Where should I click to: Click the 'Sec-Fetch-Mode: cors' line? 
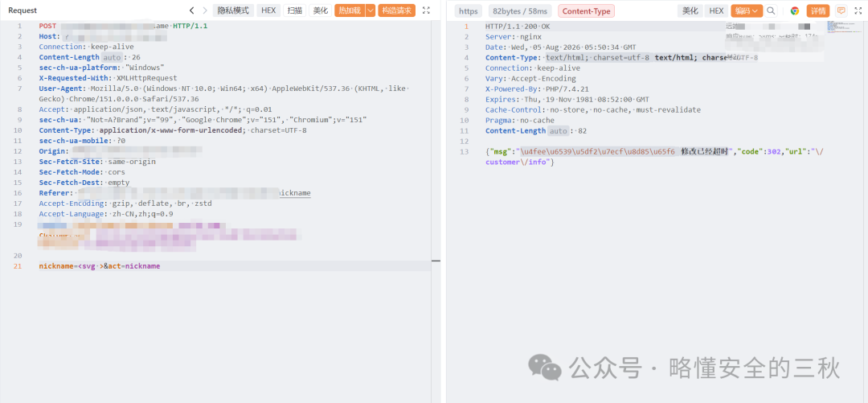(x=82, y=172)
